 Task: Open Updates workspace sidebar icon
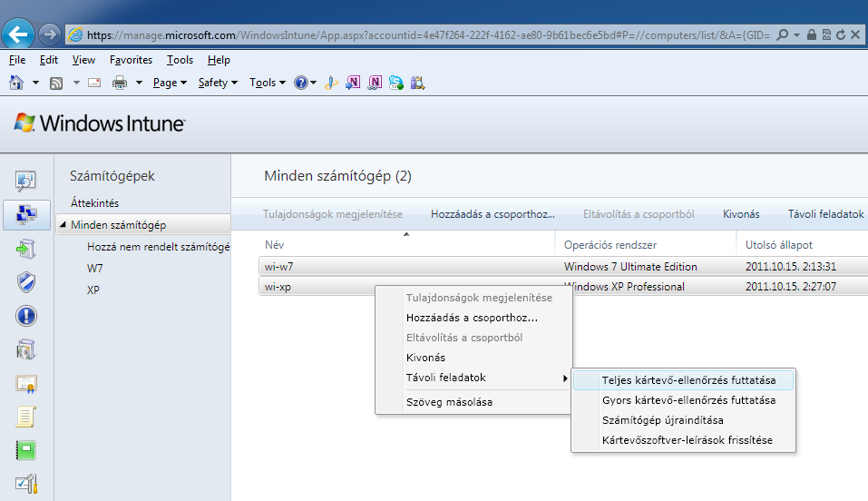(25, 249)
